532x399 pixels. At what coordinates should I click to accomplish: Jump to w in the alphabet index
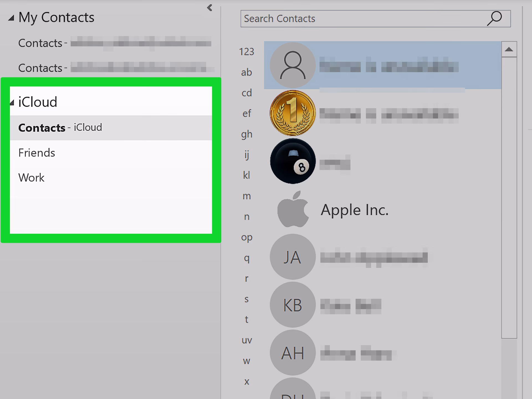pyautogui.click(x=247, y=361)
